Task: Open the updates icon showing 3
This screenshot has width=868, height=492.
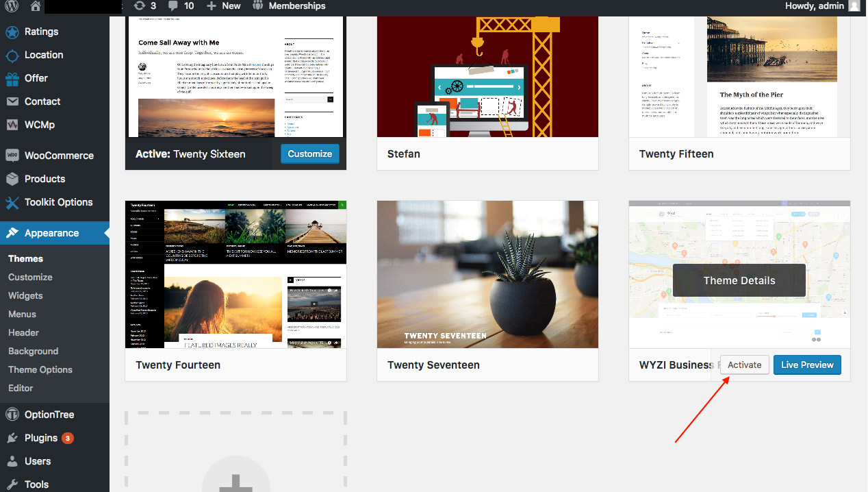Action: (x=145, y=5)
